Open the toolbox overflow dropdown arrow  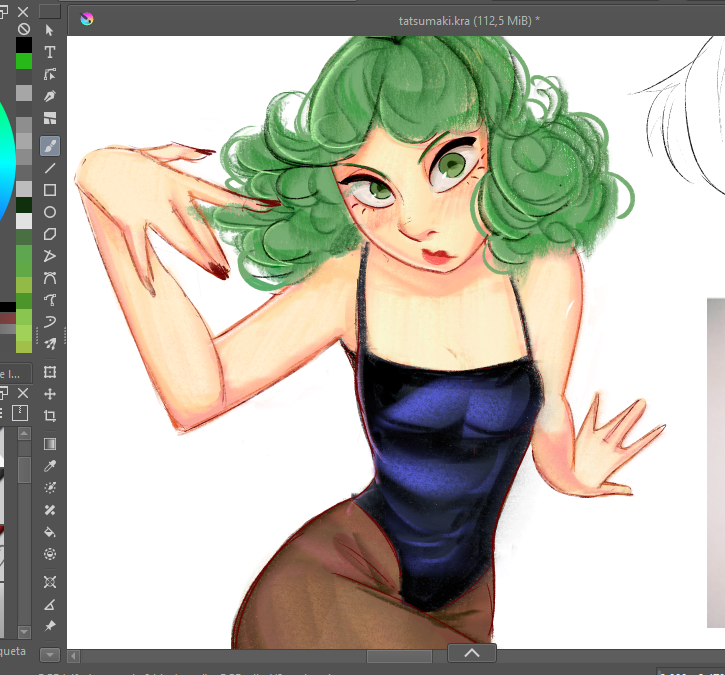point(49,655)
